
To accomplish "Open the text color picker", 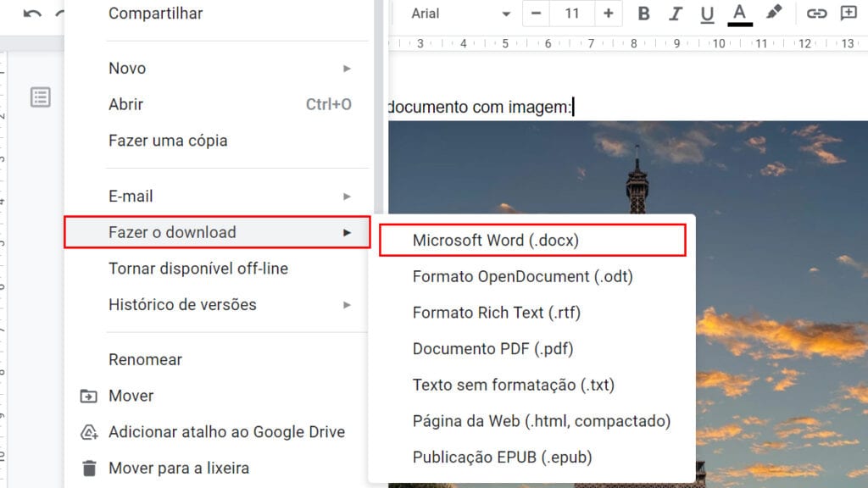I will 739,14.
